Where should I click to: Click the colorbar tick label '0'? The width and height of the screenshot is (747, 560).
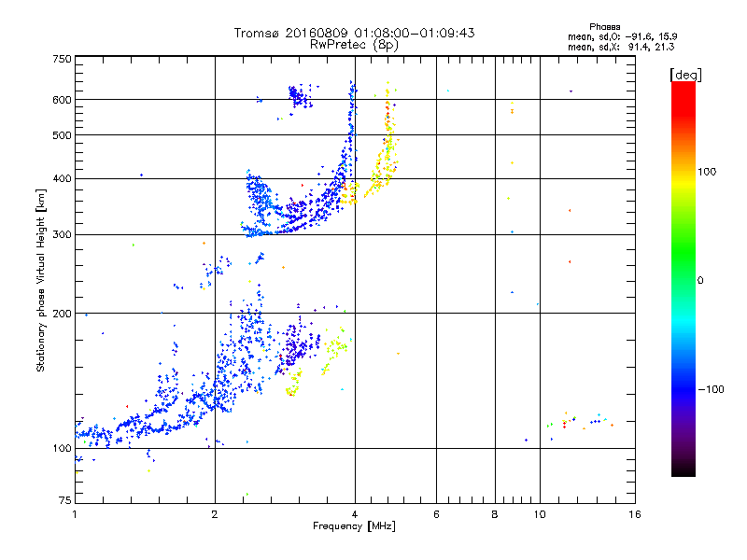[700, 280]
